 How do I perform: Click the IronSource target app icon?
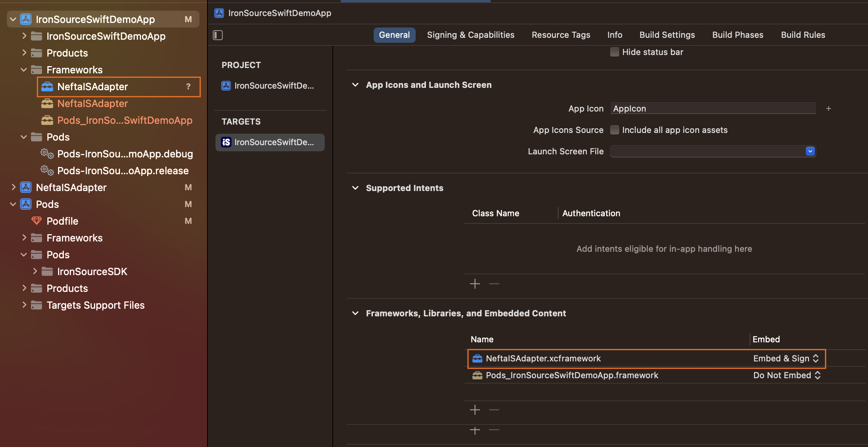coord(226,142)
